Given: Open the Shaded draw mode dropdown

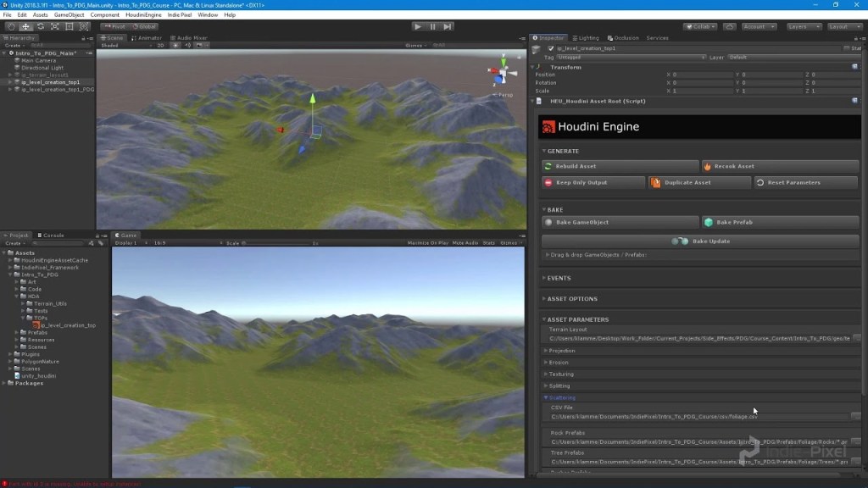Looking at the screenshot, I should point(125,46).
